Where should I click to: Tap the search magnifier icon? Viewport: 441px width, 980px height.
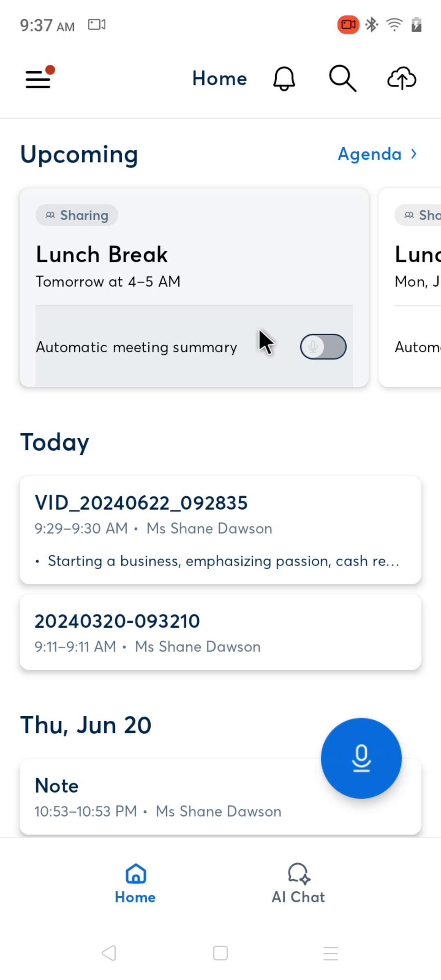click(342, 78)
